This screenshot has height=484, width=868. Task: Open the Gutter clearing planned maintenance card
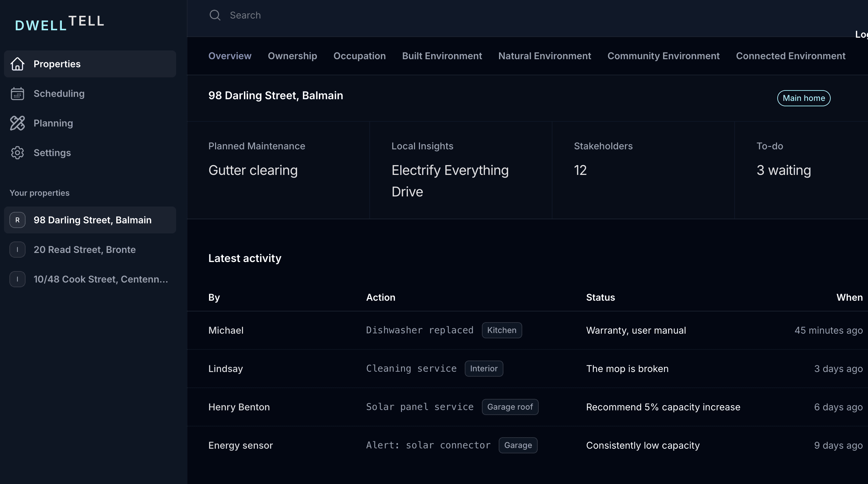253,170
